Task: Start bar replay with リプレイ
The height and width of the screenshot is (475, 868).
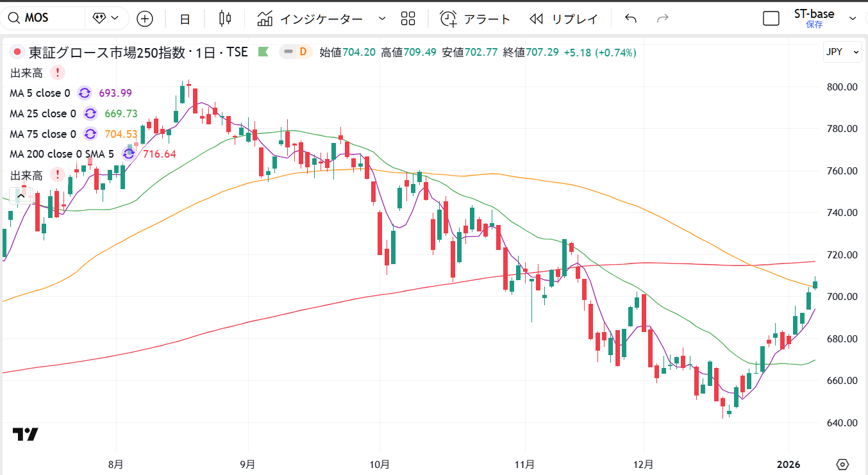Action: tap(564, 19)
